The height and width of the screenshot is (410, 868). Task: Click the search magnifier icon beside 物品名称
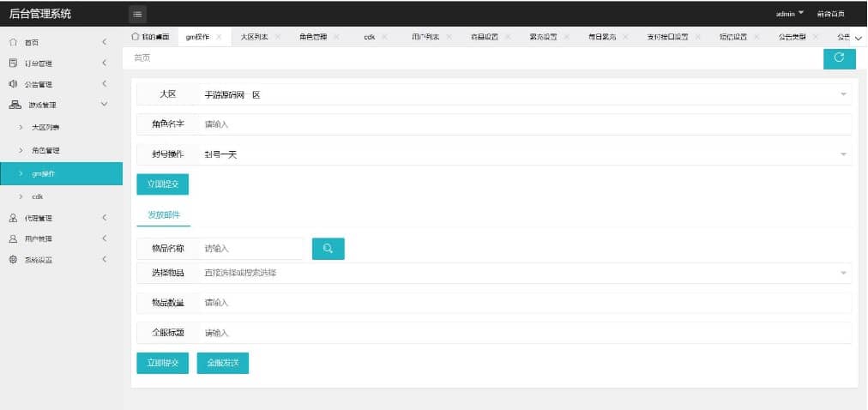(x=328, y=249)
